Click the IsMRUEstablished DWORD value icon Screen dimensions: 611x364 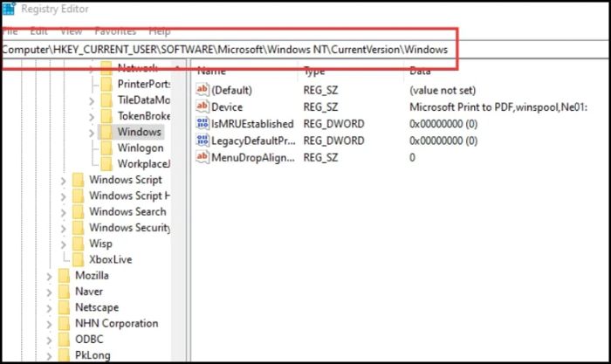click(x=203, y=124)
